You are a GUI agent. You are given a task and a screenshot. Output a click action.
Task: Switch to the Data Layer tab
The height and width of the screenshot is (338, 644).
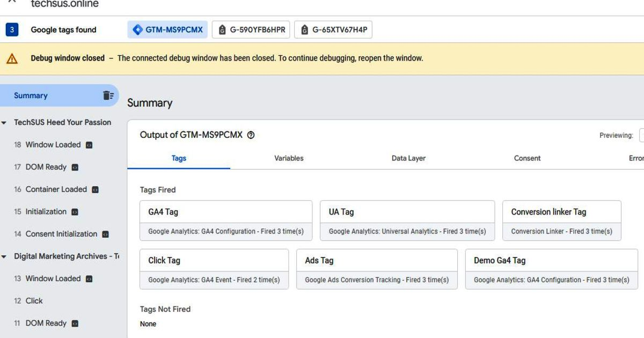click(x=408, y=158)
